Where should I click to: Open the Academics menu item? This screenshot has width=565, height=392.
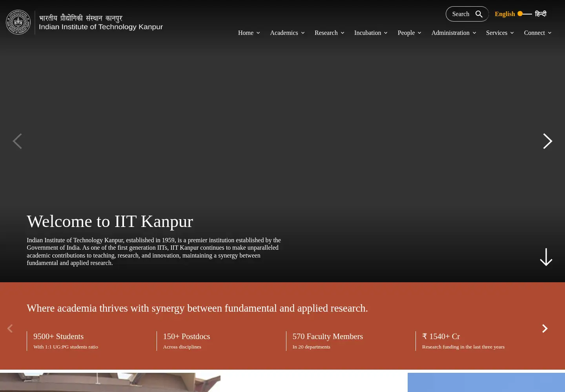[x=284, y=33]
